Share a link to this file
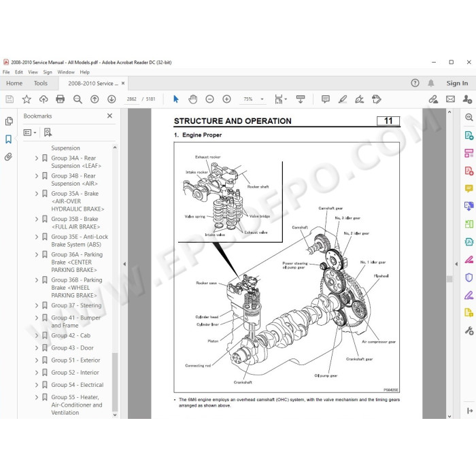 [x=433, y=99]
